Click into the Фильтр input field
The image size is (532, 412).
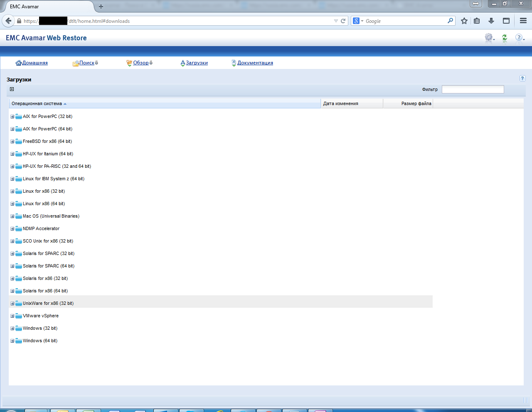(x=473, y=89)
